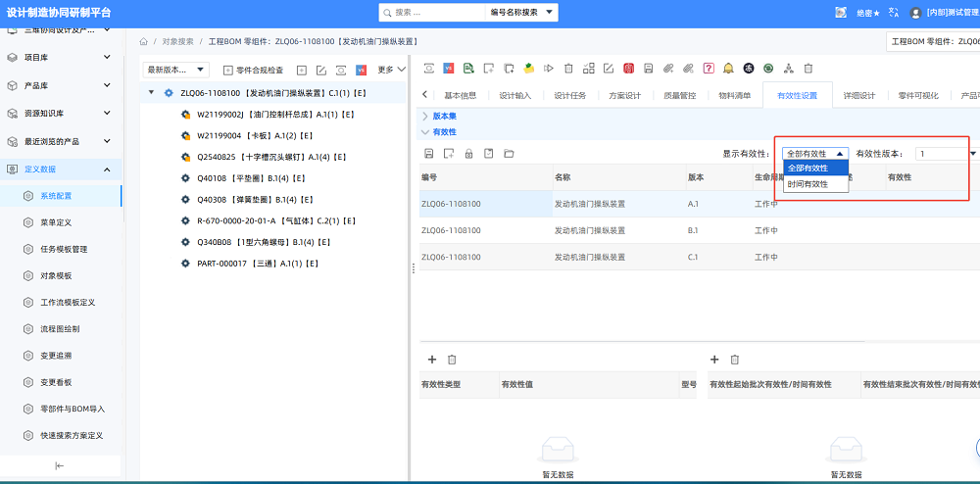Click the pink question mark help icon
Screen dimensions: 980x484
click(709, 68)
